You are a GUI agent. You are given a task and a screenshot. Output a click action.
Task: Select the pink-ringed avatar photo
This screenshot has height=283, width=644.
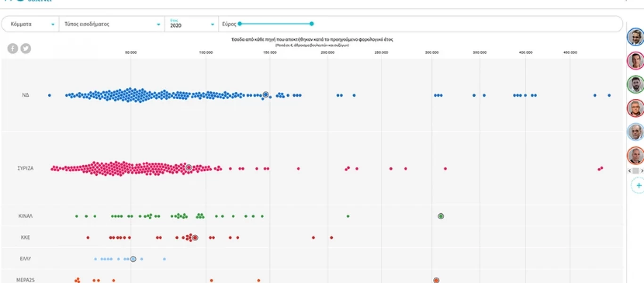tap(636, 61)
